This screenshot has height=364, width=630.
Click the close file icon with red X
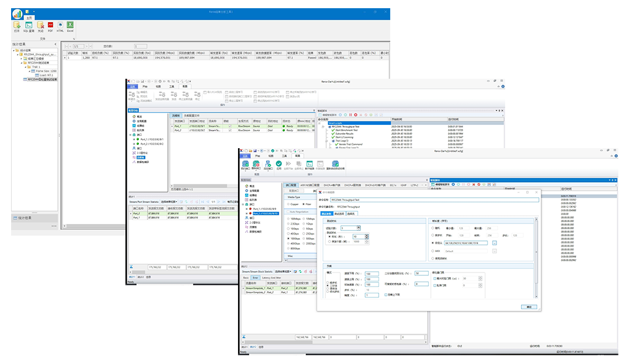click(40, 26)
